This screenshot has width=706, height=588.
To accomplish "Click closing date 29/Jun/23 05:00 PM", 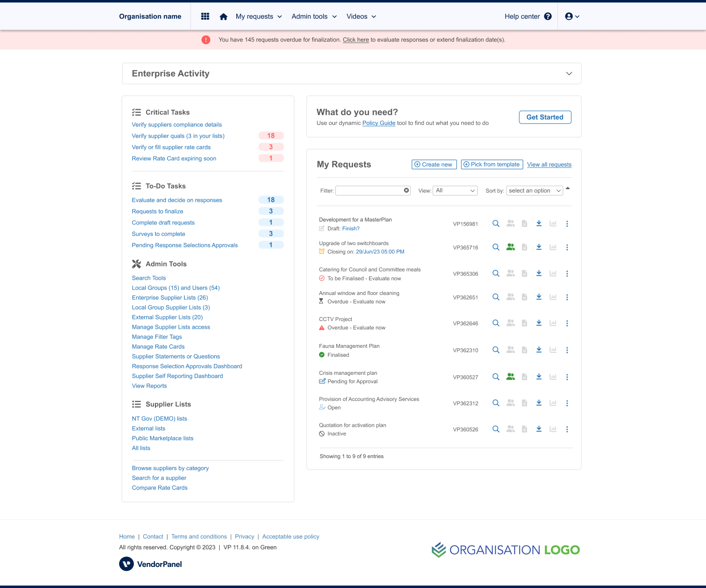I will pyautogui.click(x=380, y=251).
